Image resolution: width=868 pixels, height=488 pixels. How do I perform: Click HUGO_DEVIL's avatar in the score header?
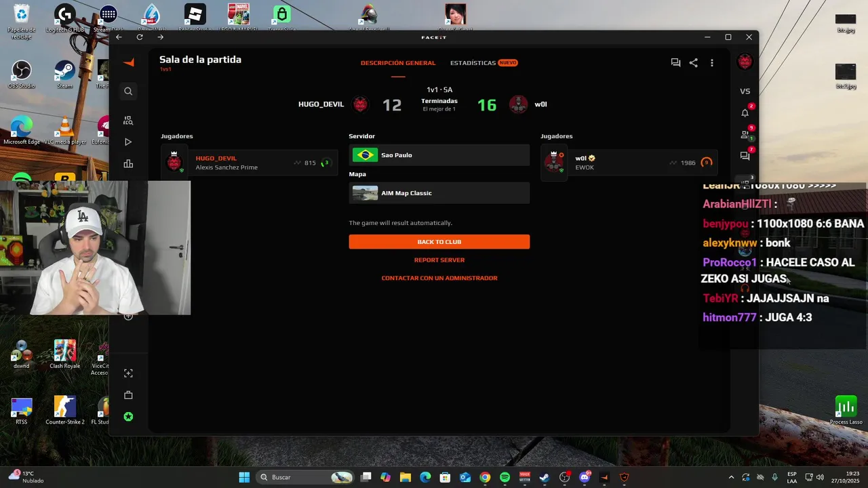click(361, 104)
